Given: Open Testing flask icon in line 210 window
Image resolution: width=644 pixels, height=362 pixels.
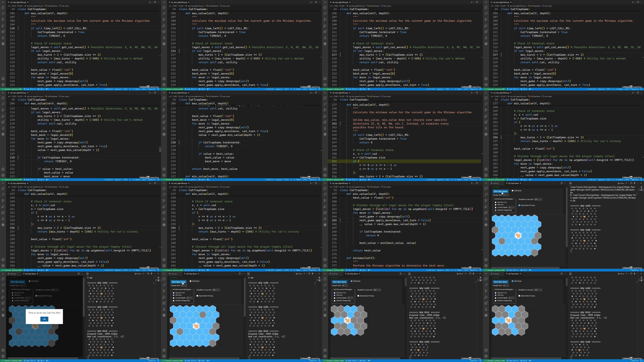Looking at the screenshot, I should click(x=3, y=37).
